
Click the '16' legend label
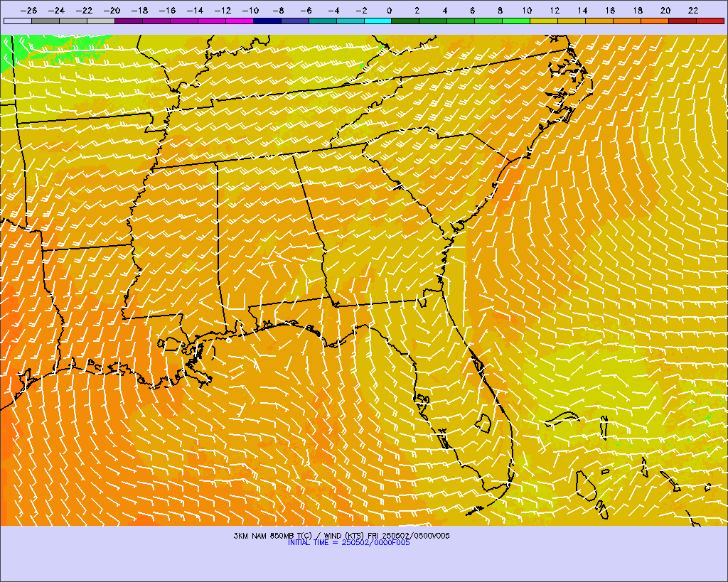point(610,10)
